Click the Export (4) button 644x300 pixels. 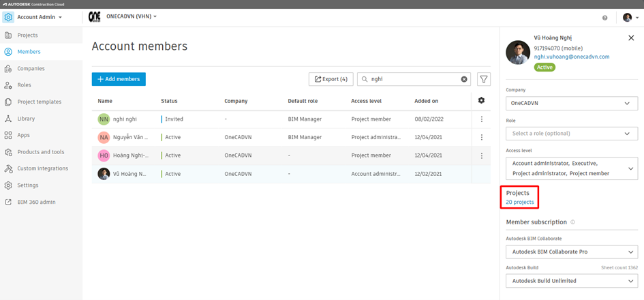[x=331, y=79]
